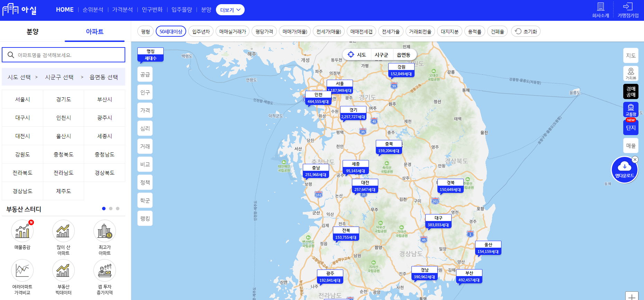Open the 가격분석 menu
644x300 pixels.
click(123, 10)
